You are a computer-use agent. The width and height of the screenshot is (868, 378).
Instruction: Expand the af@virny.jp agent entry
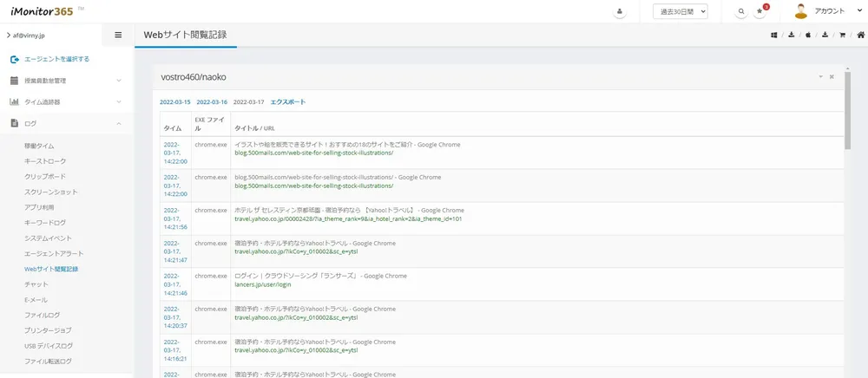[25, 35]
